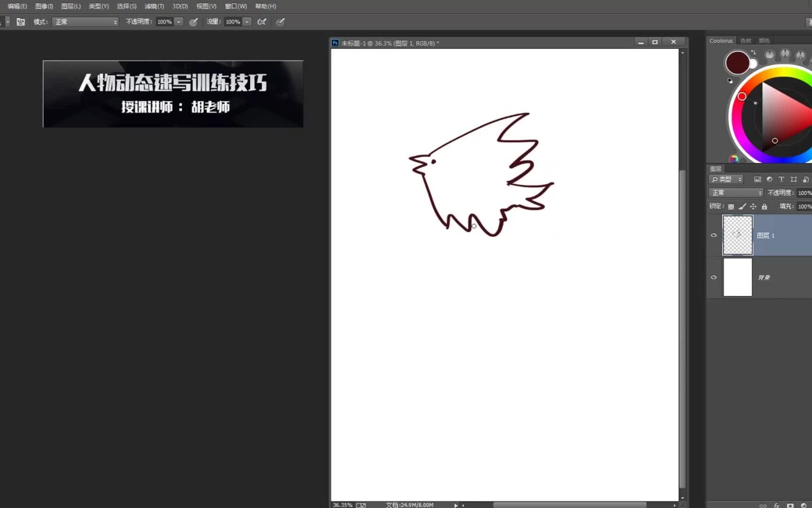Click the document horizontal scrollbar
Screen dimensions: 812x508
570,505
